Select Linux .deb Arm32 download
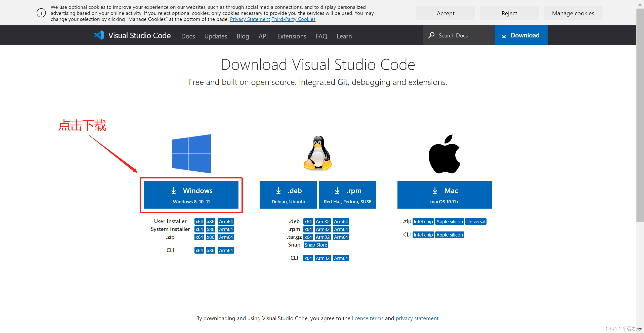This screenshot has height=333, width=644. [323, 221]
